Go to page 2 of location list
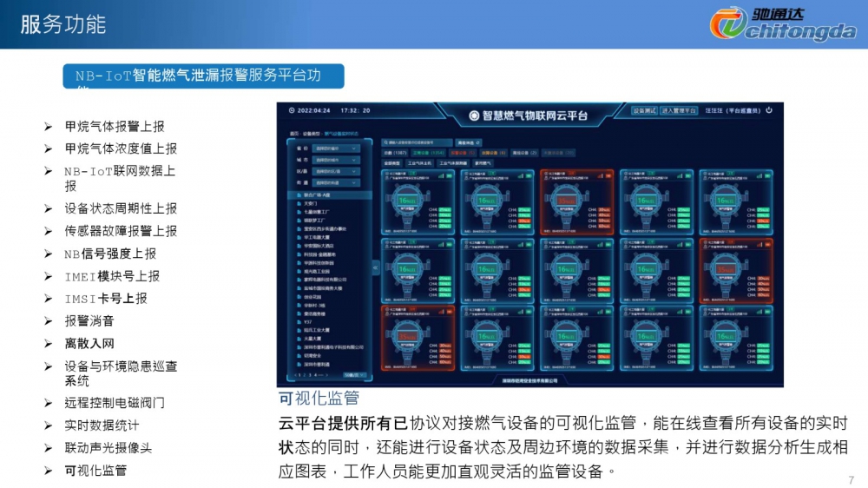868x488 pixels. coord(304,375)
